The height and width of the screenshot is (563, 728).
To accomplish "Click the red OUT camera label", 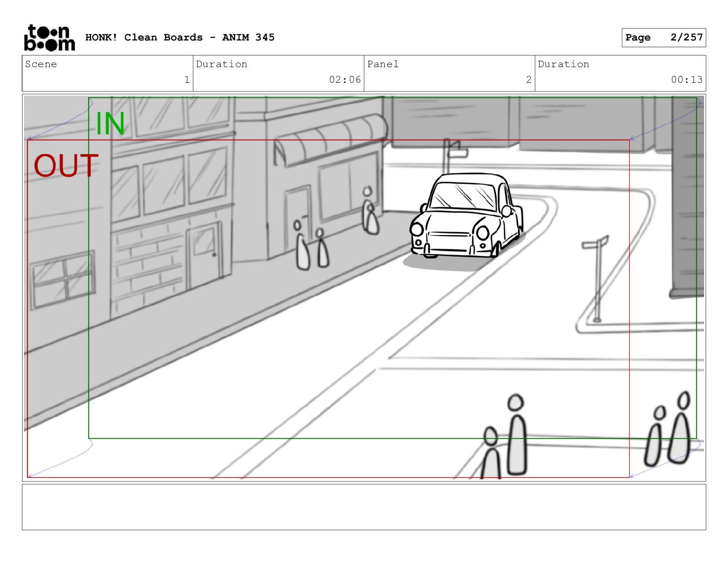I will point(66,166).
